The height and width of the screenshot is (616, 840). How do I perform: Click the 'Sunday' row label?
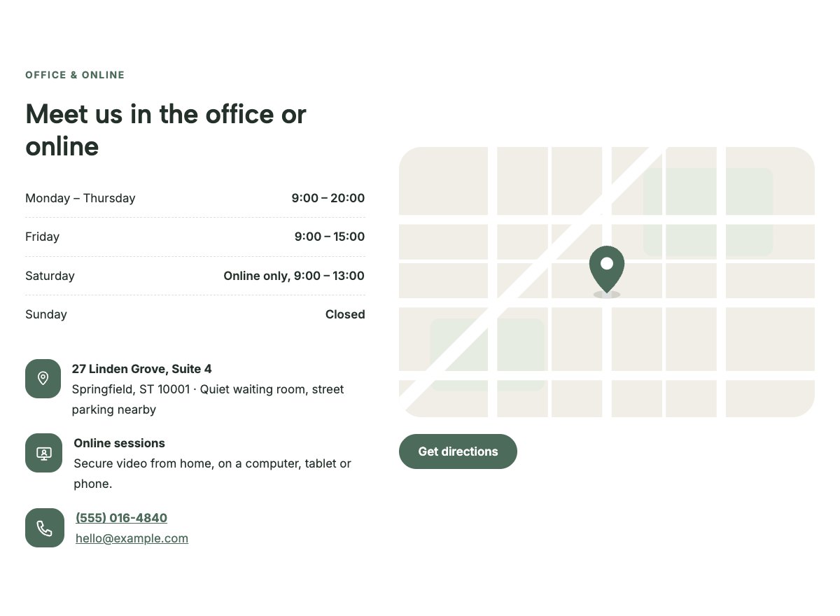[x=46, y=314]
